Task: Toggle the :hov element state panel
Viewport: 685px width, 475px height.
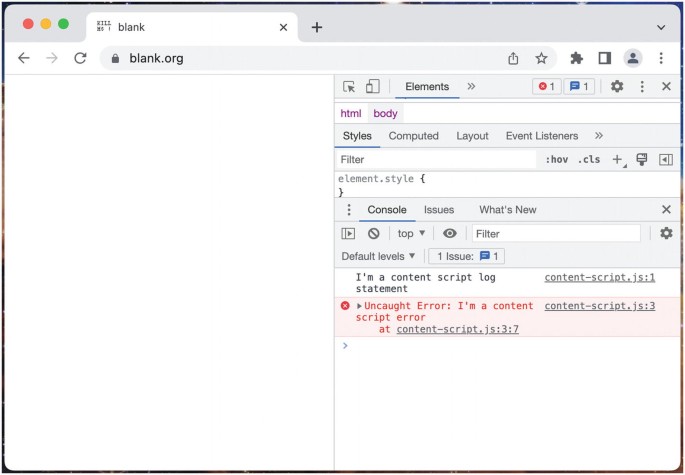Action: pos(556,160)
